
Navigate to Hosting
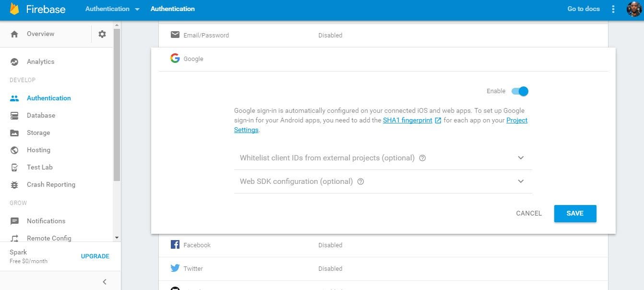click(38, 150)
